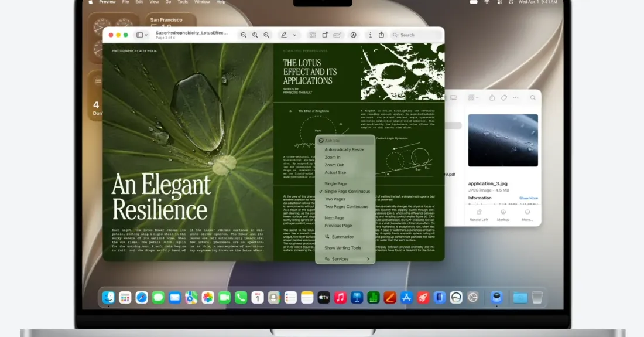Open Mail from the Dock

pos(174,297)
